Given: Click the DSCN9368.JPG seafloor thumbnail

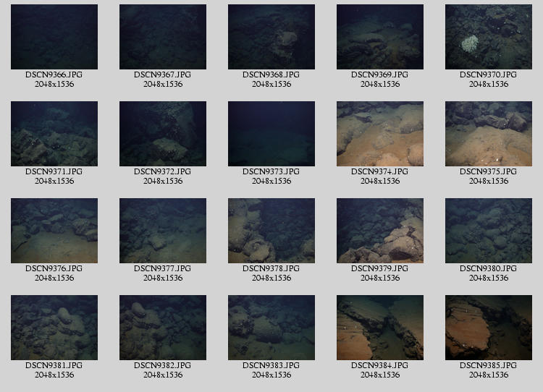Looking at the screenshot, I should click(x=271, y=37).
